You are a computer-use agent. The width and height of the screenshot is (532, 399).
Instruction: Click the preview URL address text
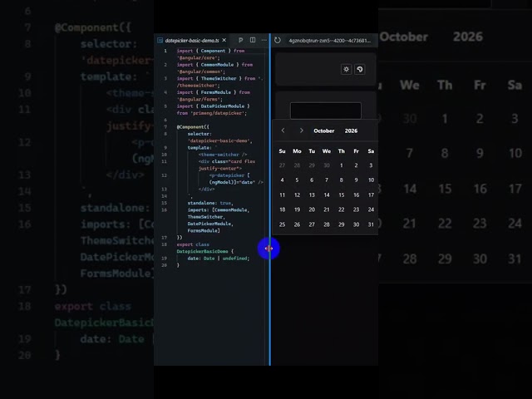click(329, 41)
